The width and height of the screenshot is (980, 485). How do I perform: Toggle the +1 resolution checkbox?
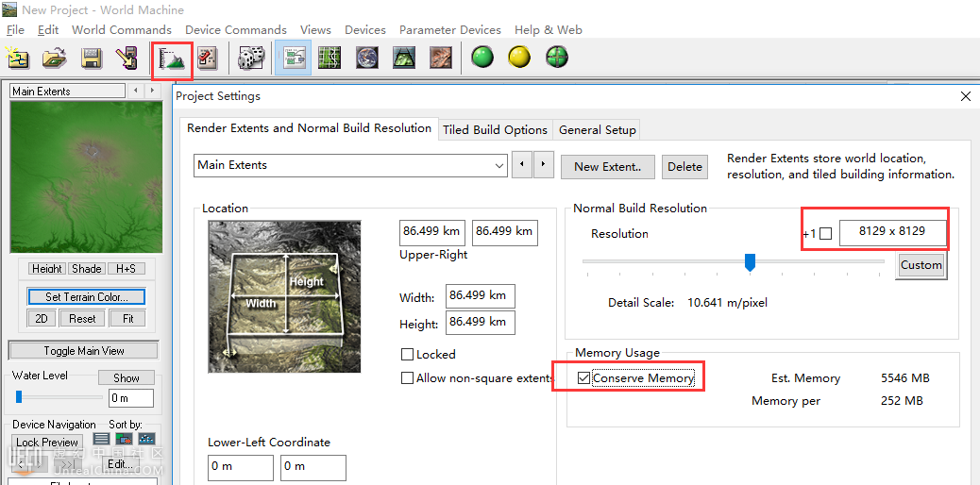coord(826,234)
